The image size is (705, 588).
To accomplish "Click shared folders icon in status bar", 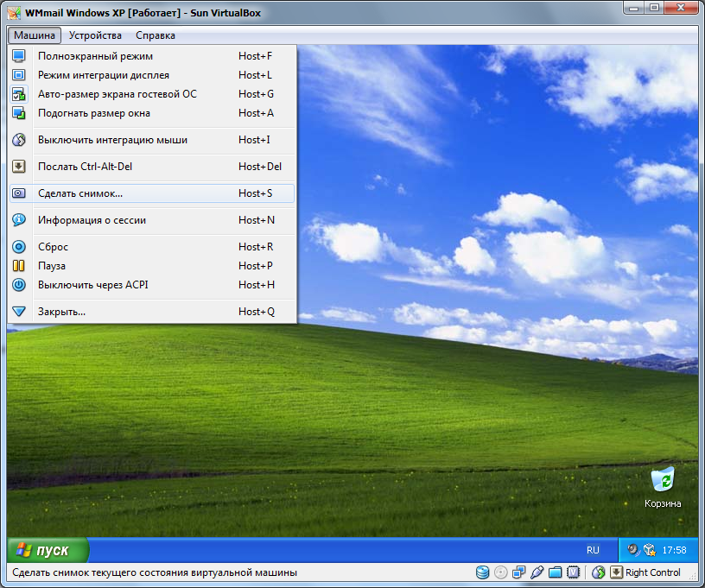I will pos(556,572).
